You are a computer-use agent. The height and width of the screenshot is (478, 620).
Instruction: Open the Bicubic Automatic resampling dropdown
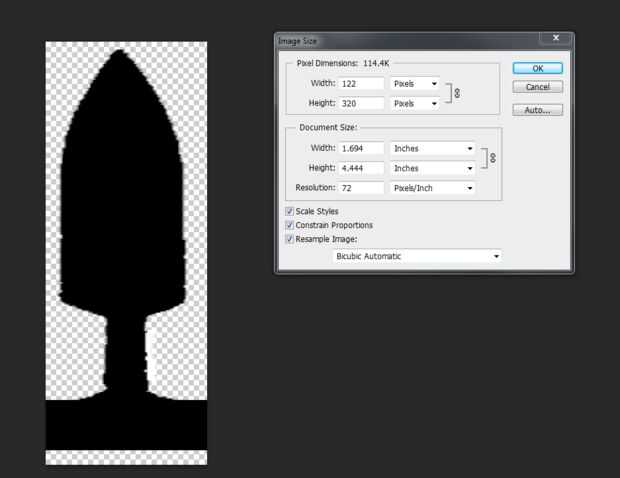418,256
